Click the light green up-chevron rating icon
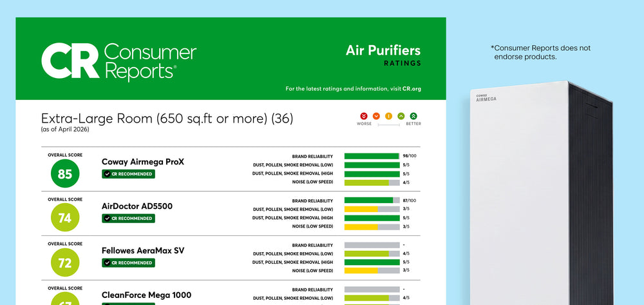Image resolution: width=644 pixels, height=305 pixels. 401,116
